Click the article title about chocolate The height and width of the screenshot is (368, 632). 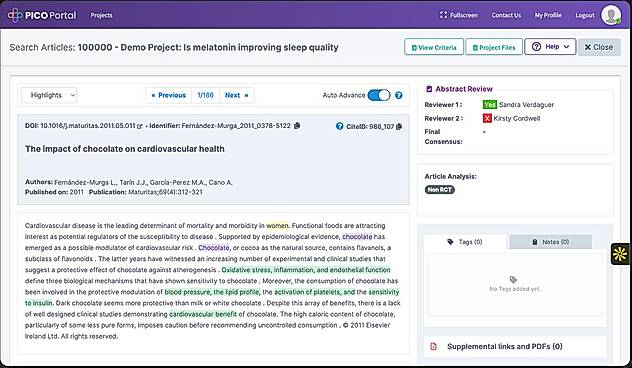(x=125, y=149)
